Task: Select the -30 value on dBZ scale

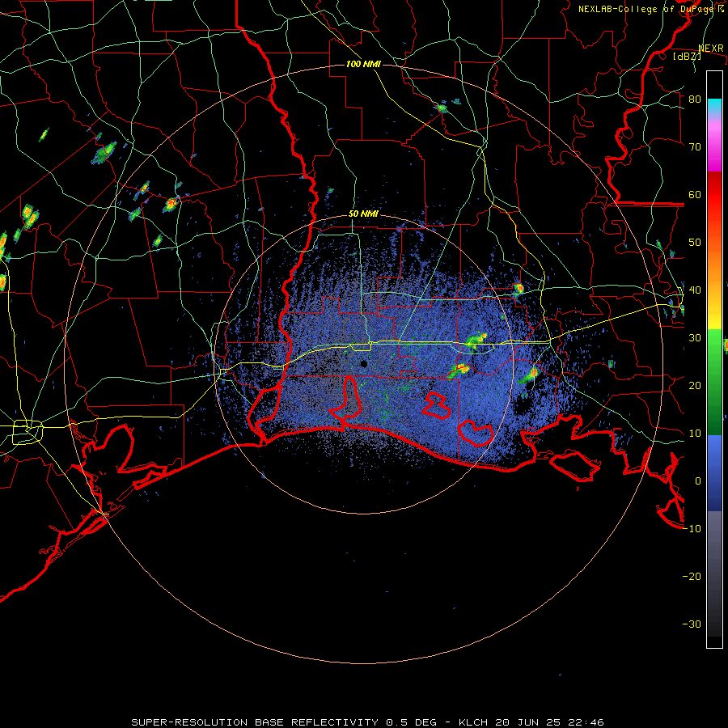Action: [x=692, y=624]
